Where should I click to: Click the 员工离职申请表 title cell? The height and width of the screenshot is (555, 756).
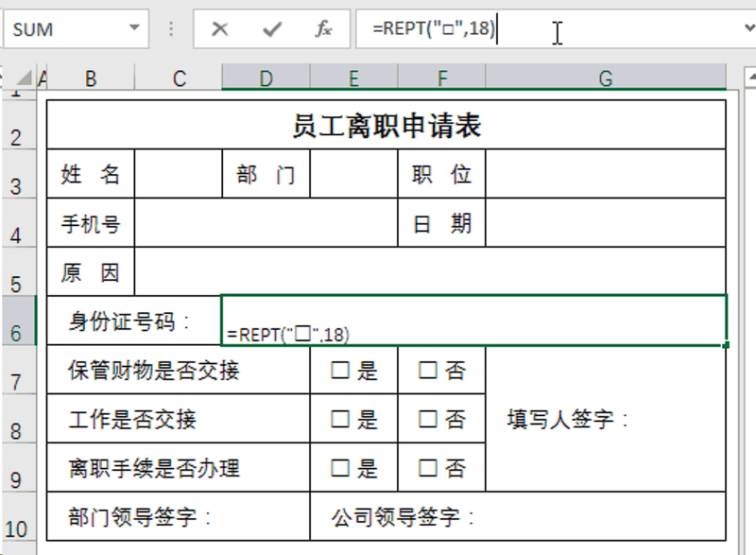tap(386, 126)
